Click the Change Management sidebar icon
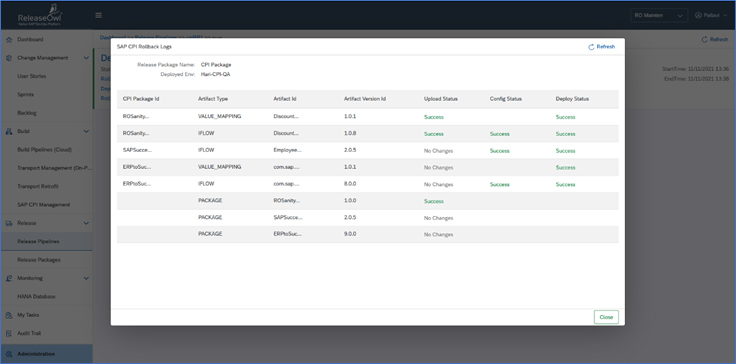This screenshot has width=736, height=364. [x=9, y=58]
